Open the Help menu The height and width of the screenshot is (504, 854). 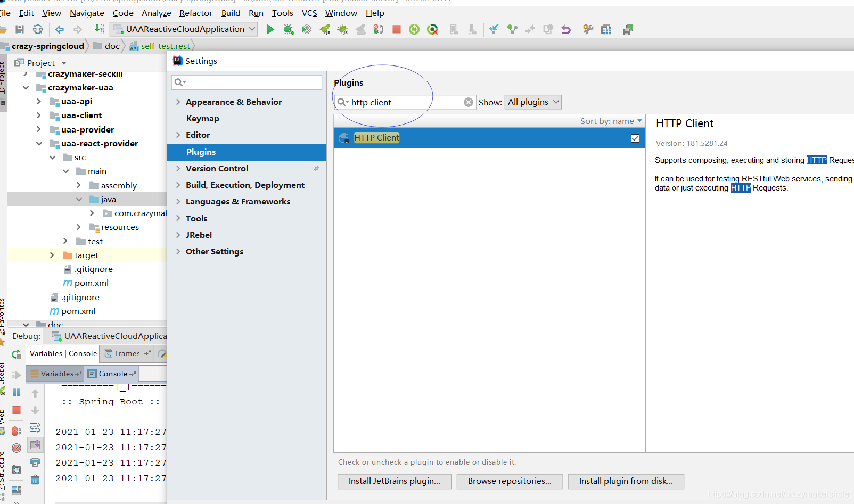[x=375, y=13]
